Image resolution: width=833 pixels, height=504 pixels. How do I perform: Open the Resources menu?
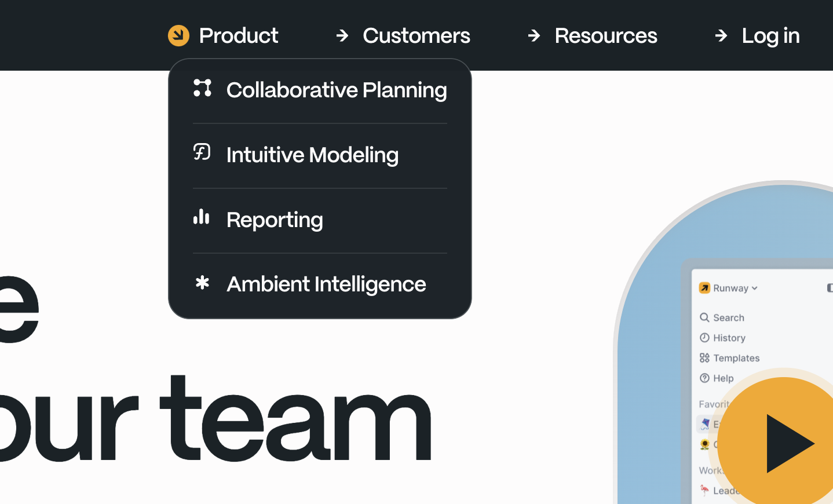[606, 35]
